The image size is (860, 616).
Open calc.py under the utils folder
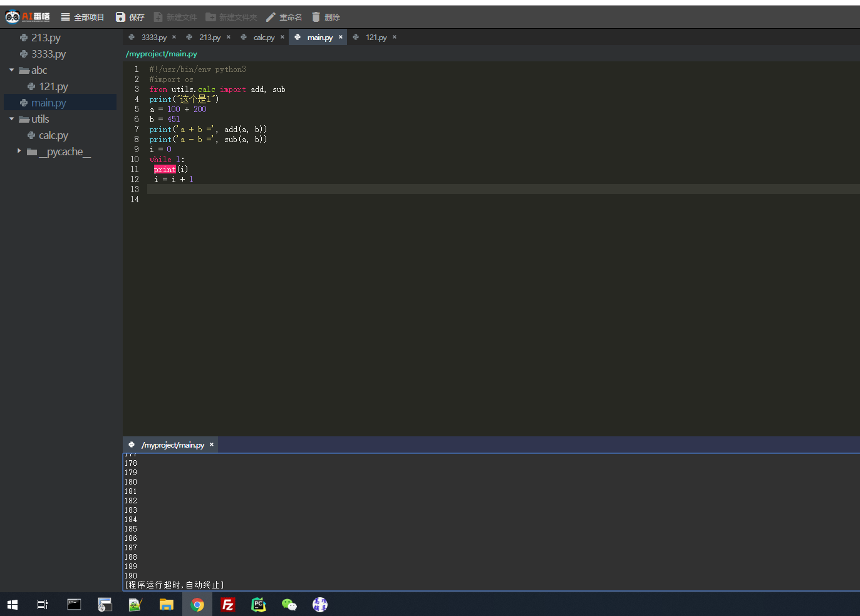(53, 135)
